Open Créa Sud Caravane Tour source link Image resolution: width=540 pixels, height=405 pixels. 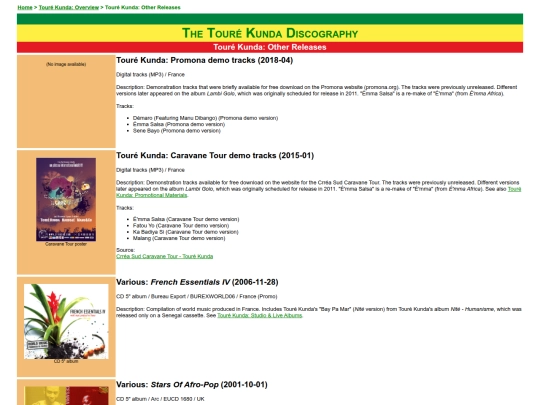[x=165, y=256]
